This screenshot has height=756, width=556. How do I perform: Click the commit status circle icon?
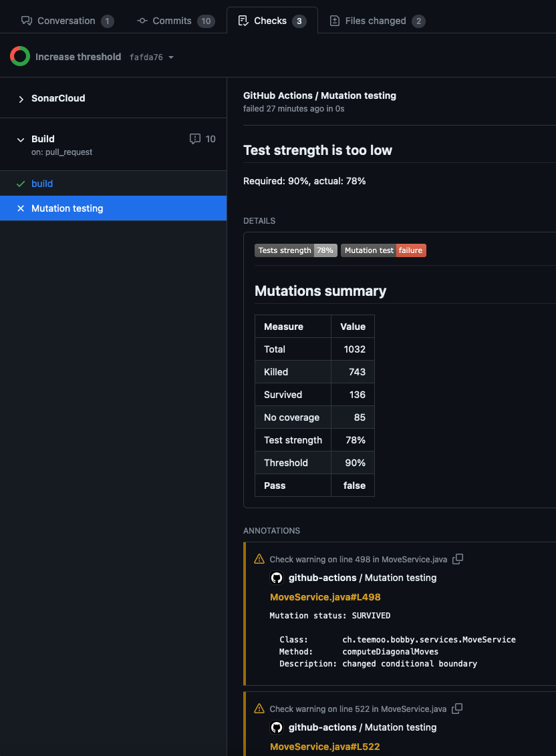coord(20,56)
